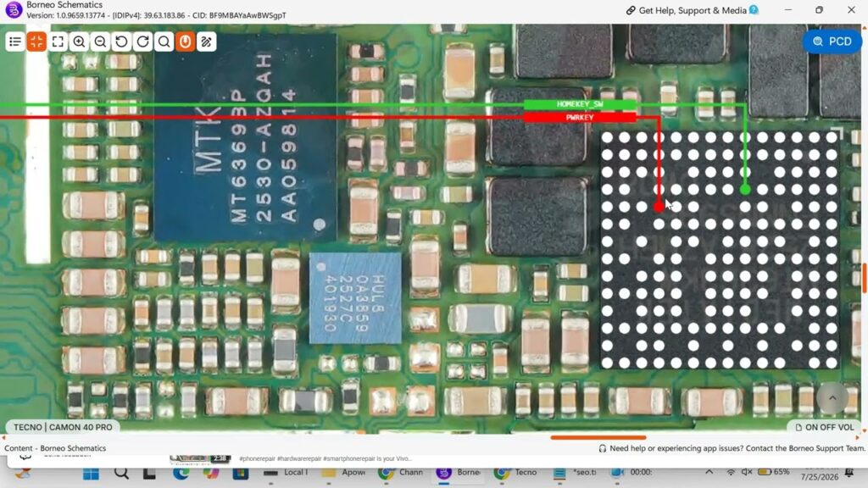
Task: Rotate the board view clockwise
Action: tap(142, 42)
